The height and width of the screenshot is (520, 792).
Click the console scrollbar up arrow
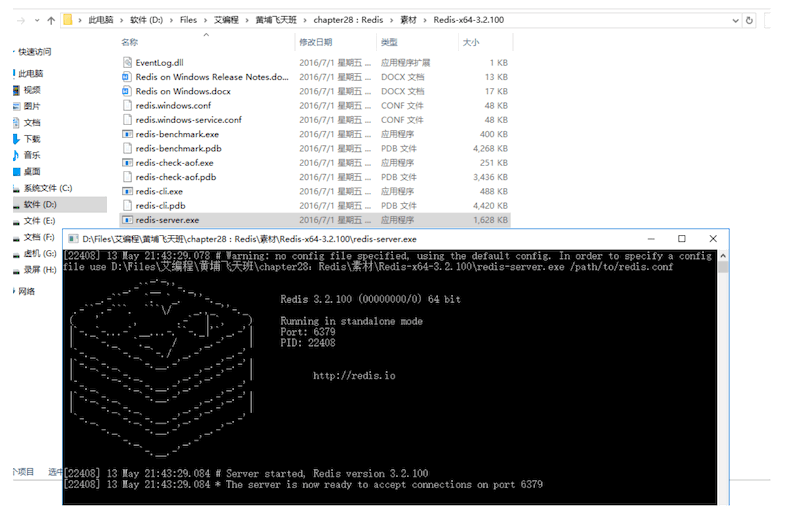tap(723, 256)
